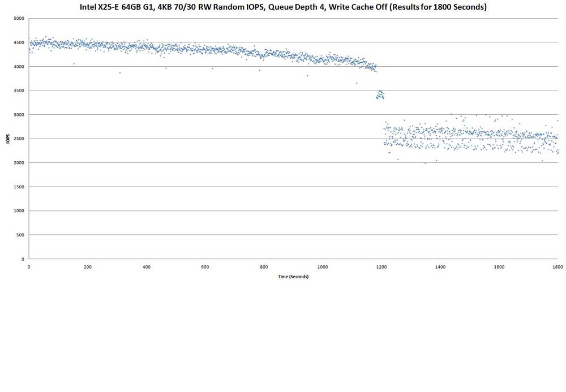The height and width of the screenshot is (392, 566).
Task: Click the 2500 y-axis value
Action: 19,139
